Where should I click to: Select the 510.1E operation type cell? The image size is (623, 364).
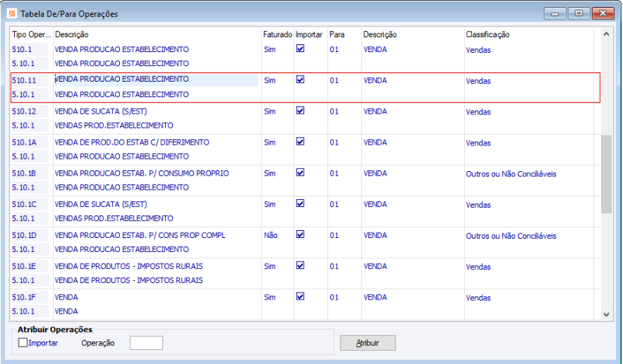30,266
